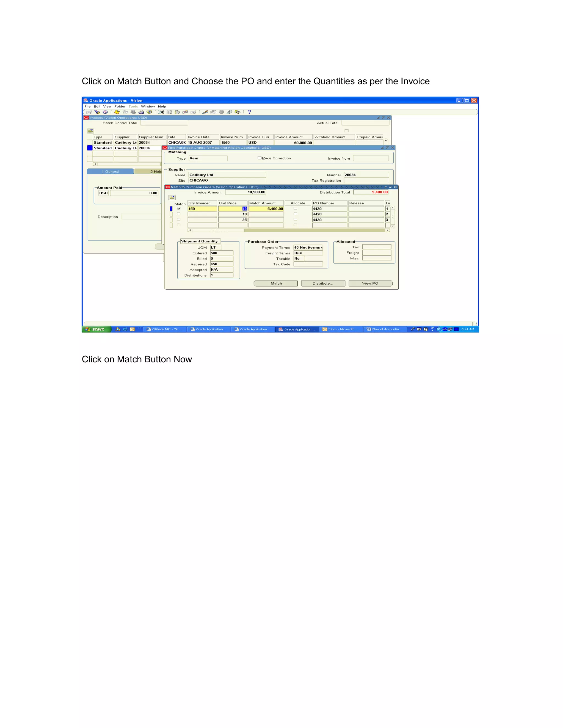Viewport: 563px width, 728px height.
Task: Open the Navigator toolbar icon
Action: [105, 112]
